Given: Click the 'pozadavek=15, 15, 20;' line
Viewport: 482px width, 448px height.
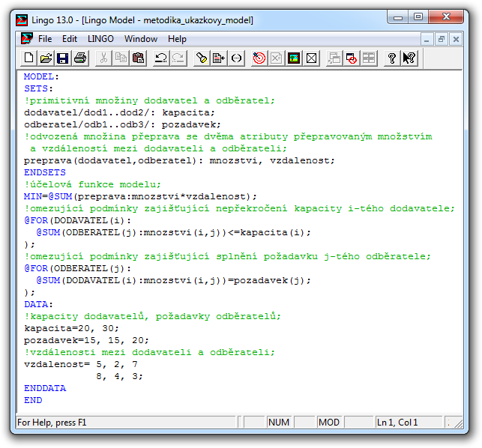Looking at the screenshot, I should (x=86, y=340).
